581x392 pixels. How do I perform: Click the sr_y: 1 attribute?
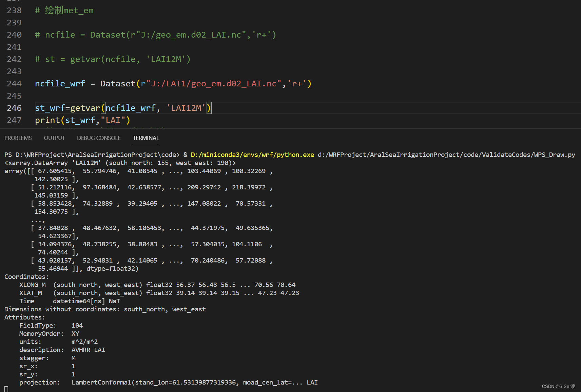47,374
